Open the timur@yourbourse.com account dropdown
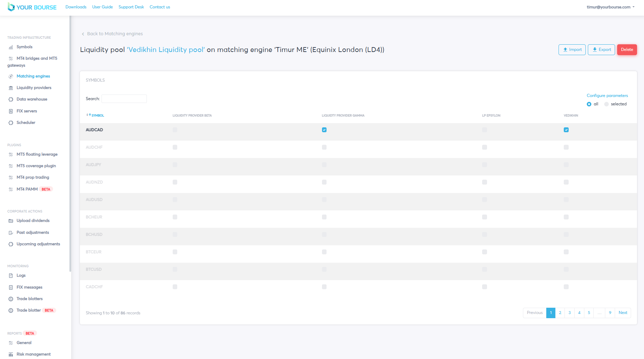 [x=610, y=7]
